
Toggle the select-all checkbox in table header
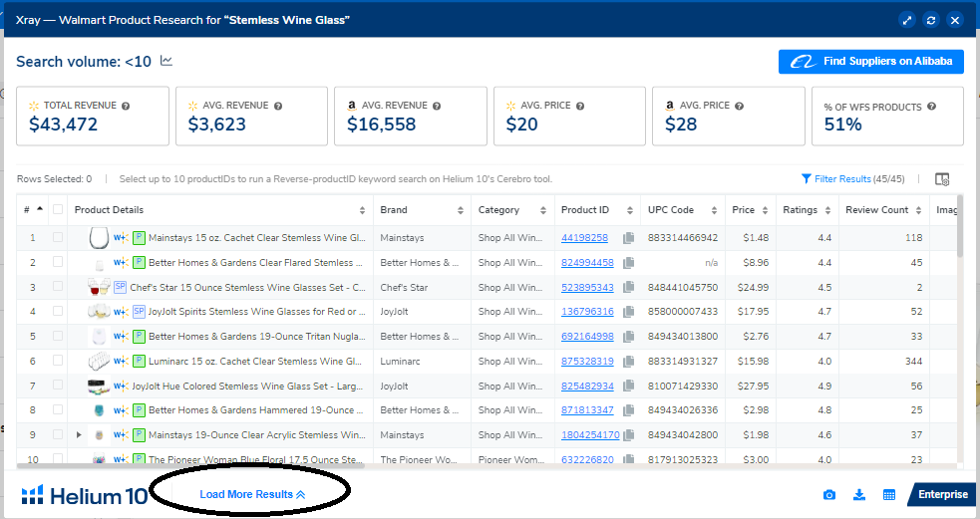pyautogui.click(x=58, y=209)
